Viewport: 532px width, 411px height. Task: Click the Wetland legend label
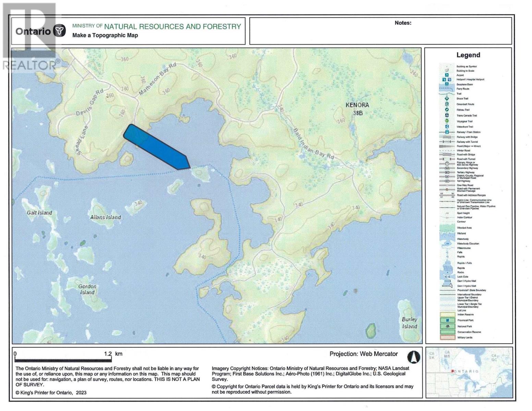click(461, 233)
